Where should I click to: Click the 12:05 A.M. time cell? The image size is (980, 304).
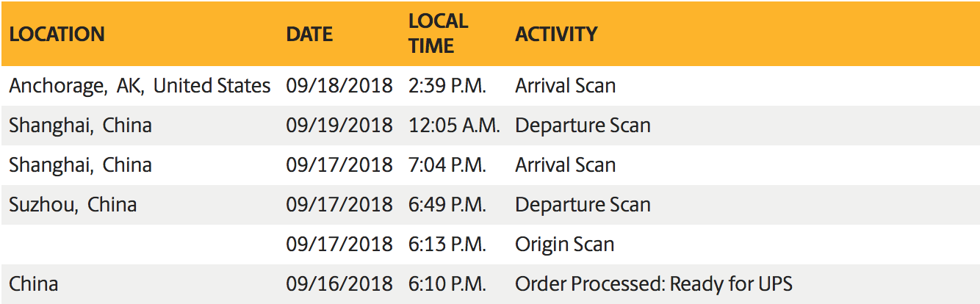pyautogui.click(x=454, y=126)
